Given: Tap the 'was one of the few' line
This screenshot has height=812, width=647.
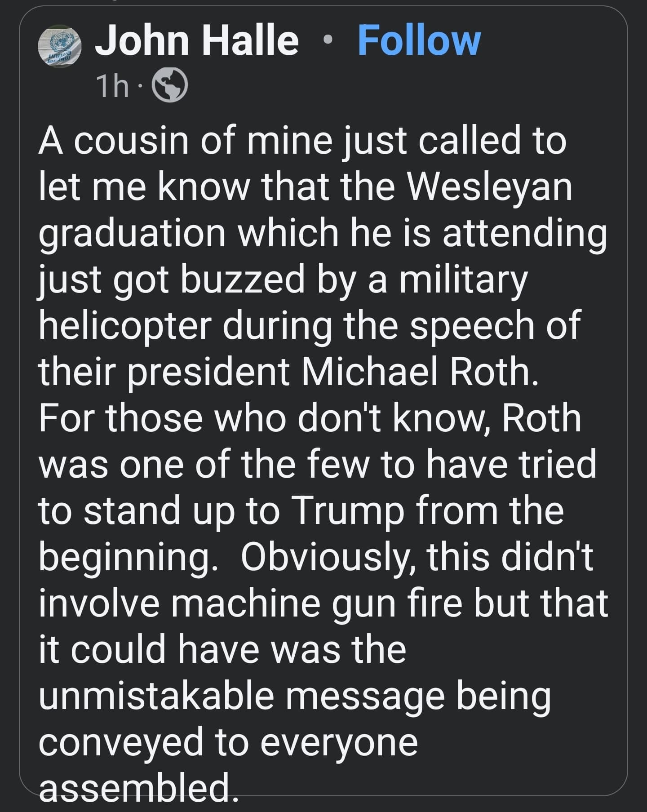Looking at the screenshot, I should 318,466.
